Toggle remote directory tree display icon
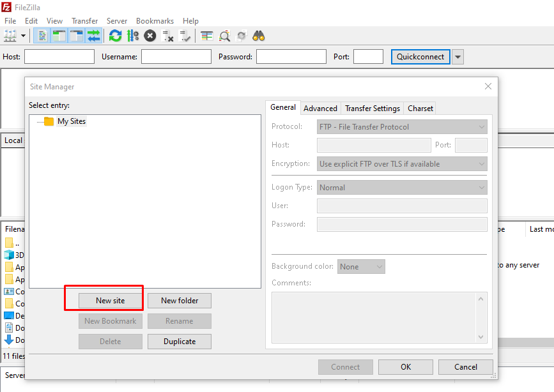 [76, 36]
